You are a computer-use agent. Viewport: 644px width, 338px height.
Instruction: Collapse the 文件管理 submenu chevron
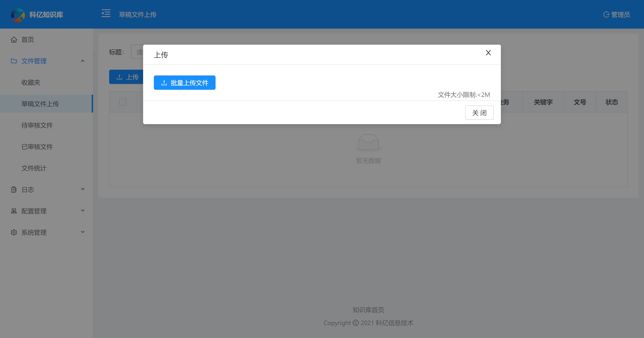point(83,61)
